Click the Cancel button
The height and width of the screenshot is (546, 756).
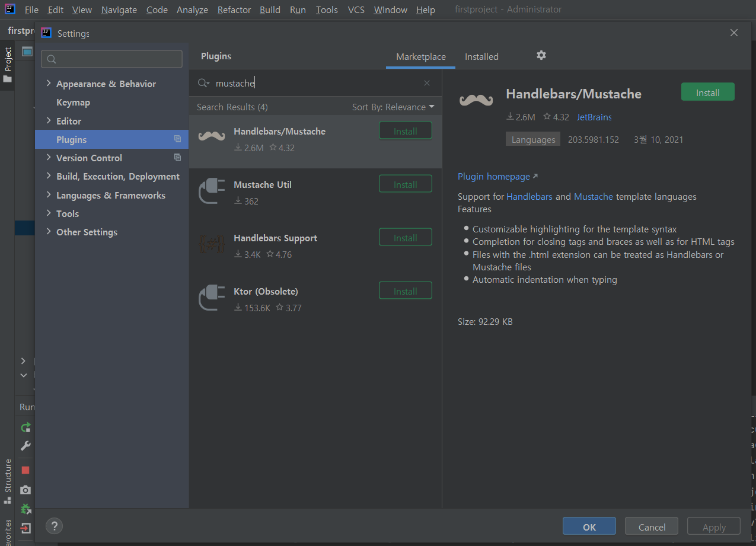pos(652,526)
